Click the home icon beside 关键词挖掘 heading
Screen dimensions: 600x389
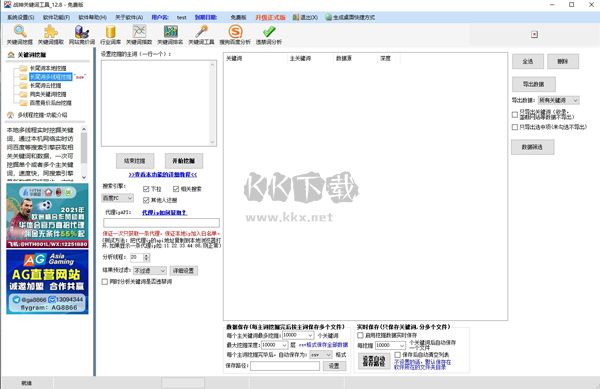11,55
